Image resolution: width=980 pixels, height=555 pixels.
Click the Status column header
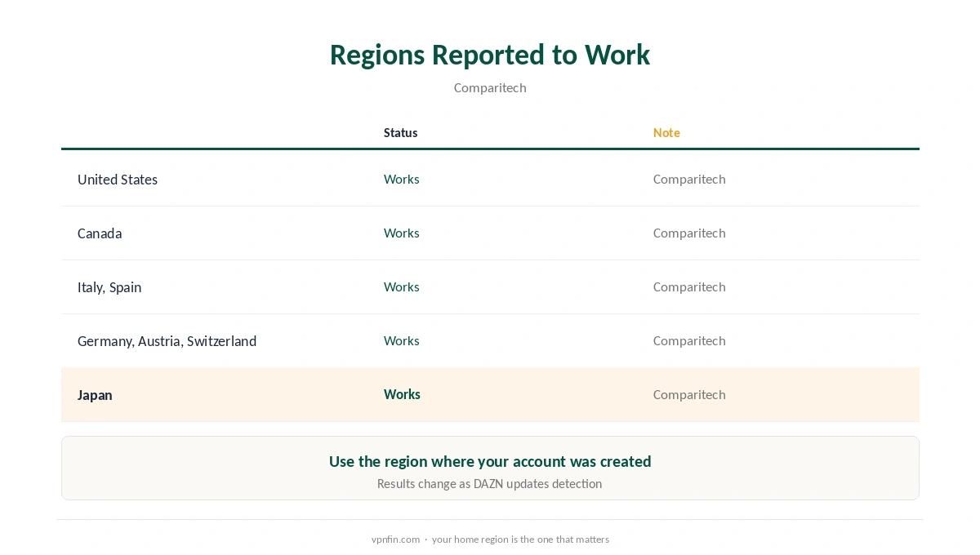pos(400,132)
